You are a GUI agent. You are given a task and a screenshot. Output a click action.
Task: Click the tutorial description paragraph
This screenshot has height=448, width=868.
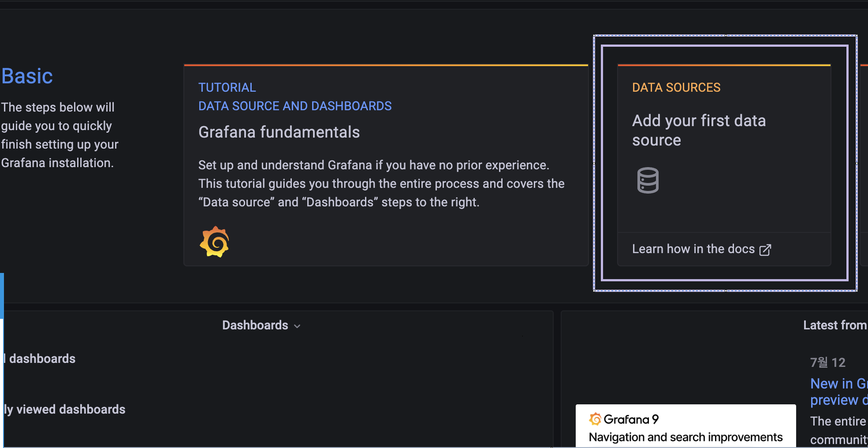tap(381, 183)
